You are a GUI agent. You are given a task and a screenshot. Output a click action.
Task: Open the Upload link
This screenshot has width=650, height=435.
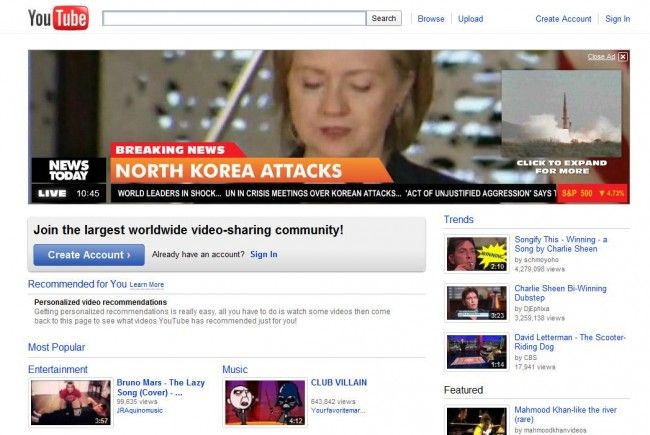tap(471, 19)
